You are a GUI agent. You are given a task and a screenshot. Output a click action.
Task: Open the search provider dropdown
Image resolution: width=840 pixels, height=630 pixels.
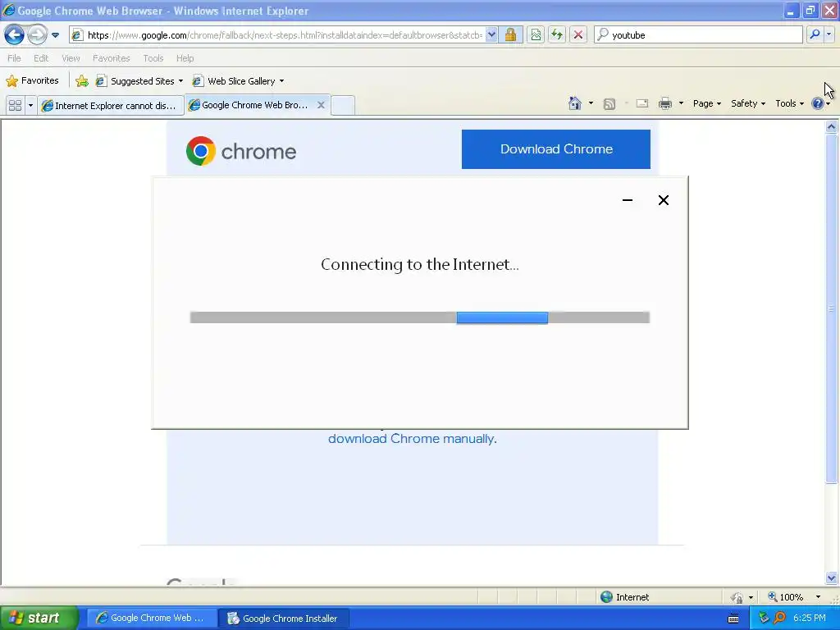[x=829, y=34]
